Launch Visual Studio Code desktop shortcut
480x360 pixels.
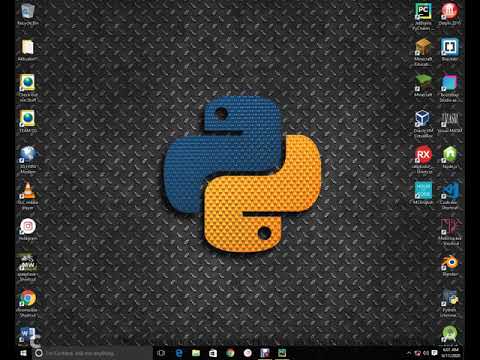tap(450, 195)
